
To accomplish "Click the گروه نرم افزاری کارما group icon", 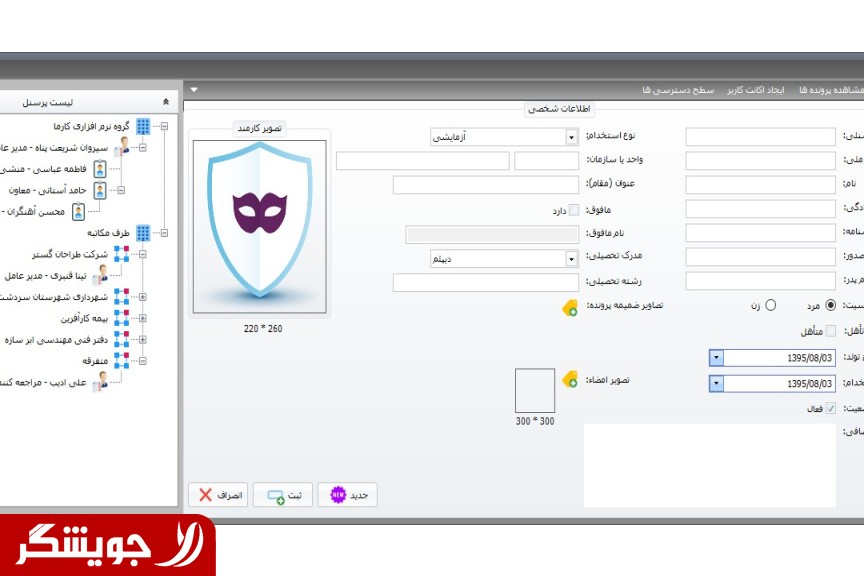I will coord(143,127).
